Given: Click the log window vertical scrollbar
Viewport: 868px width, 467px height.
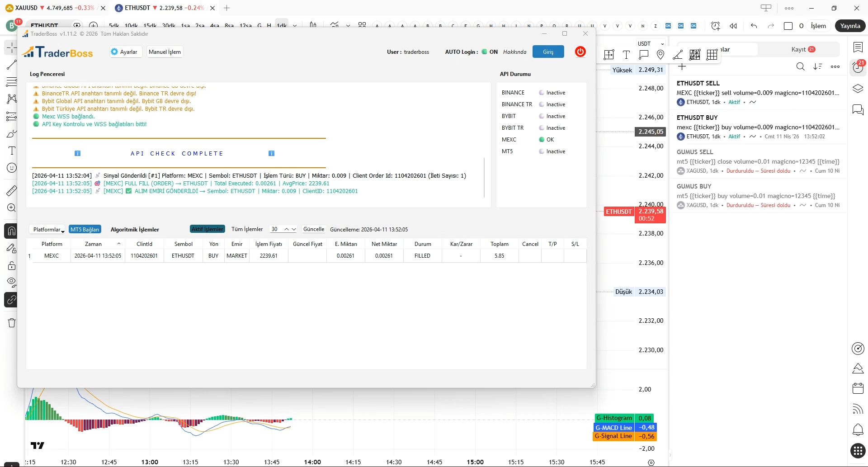Looking at the screenshot, I should (484, 177).
